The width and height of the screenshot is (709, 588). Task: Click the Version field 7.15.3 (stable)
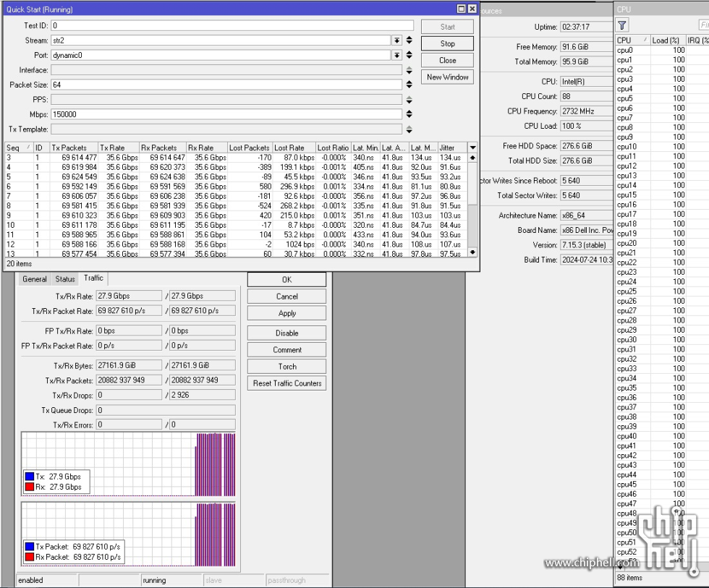(587, 245)
